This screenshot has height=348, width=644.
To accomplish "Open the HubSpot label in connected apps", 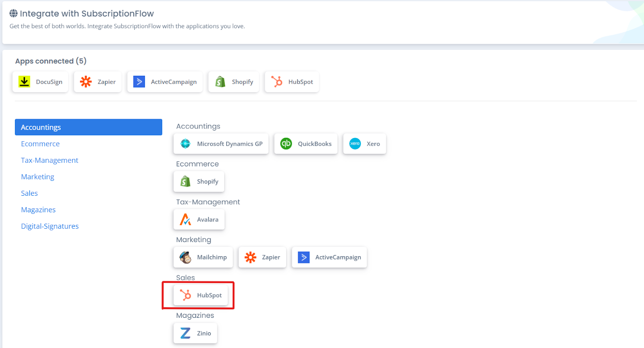I will click(x=301, y=82).
